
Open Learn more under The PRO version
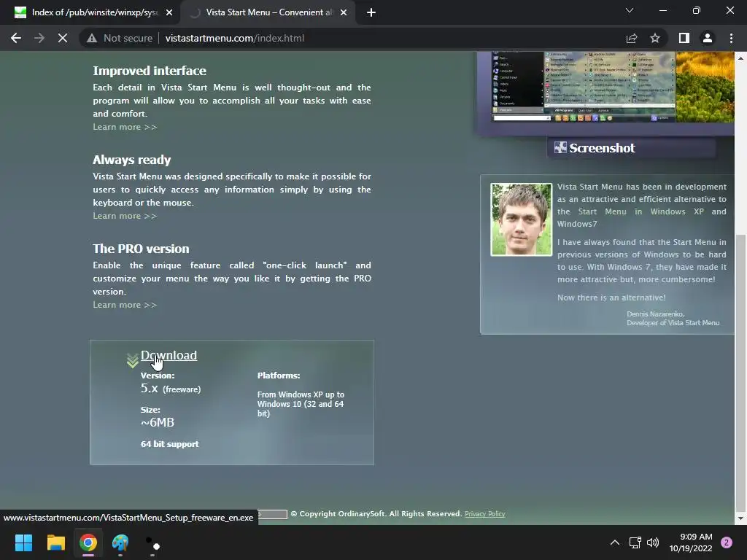tap(125, 305)
